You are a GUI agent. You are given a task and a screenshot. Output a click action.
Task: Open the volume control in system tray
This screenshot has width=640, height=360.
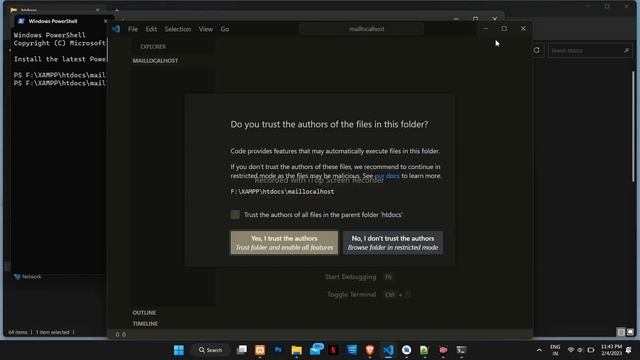point(580,350)
